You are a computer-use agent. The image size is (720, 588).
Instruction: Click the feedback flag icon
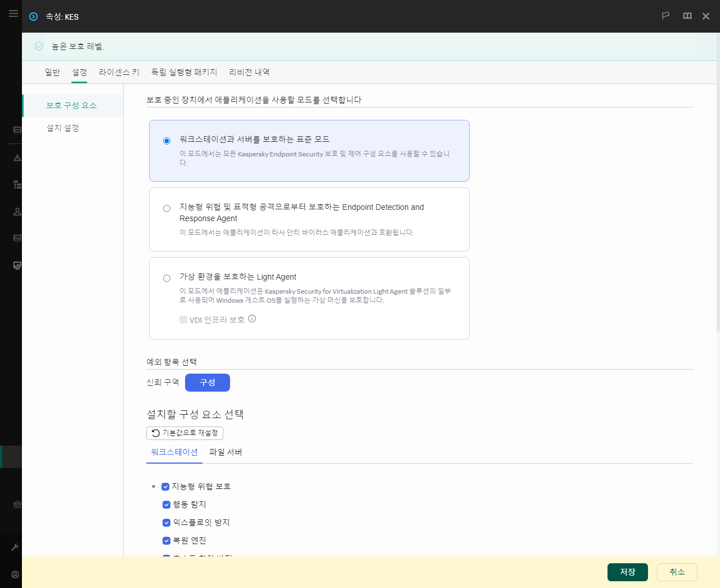pos(665,16)
